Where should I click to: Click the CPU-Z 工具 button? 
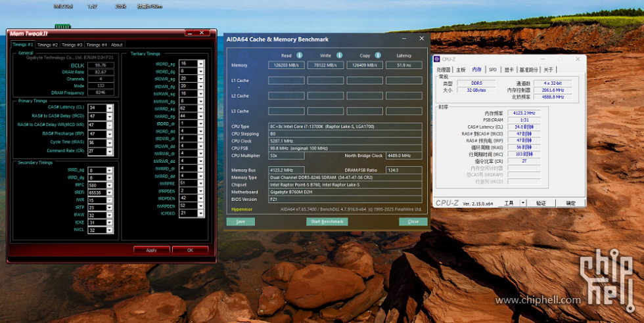(x=509, y=203)
